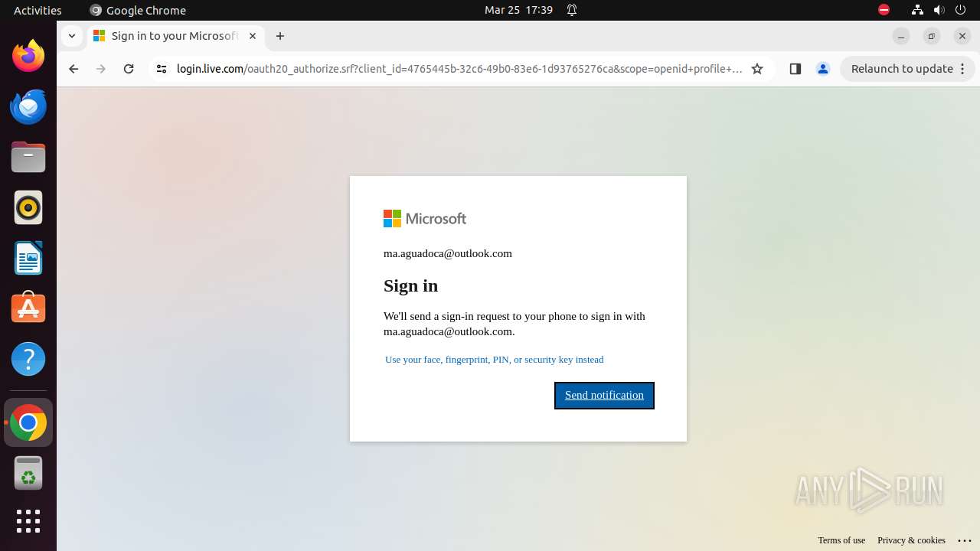Image resolution: width=980 pixels, height=551 pixels.
Task: Open the Files manager in dock
Action: [x=28, y=157]
